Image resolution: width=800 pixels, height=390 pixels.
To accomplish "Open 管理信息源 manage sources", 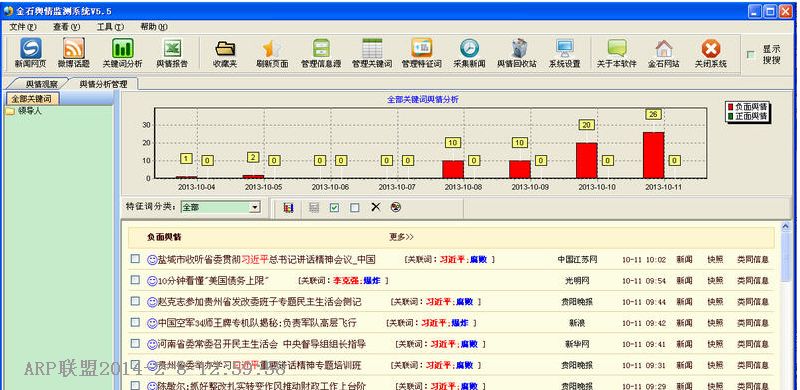I will click(321, 53).
